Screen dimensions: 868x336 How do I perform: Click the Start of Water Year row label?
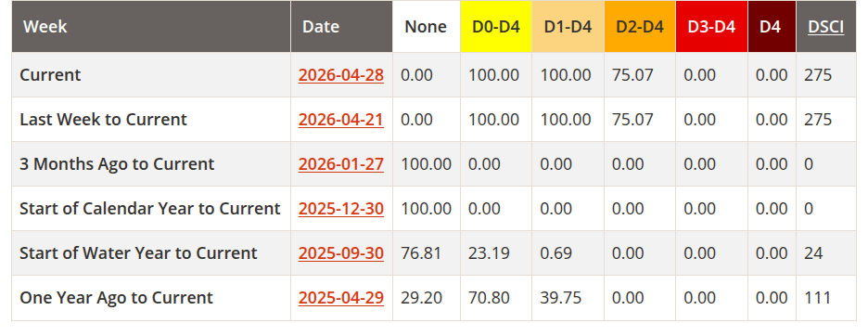click(138, 252)
